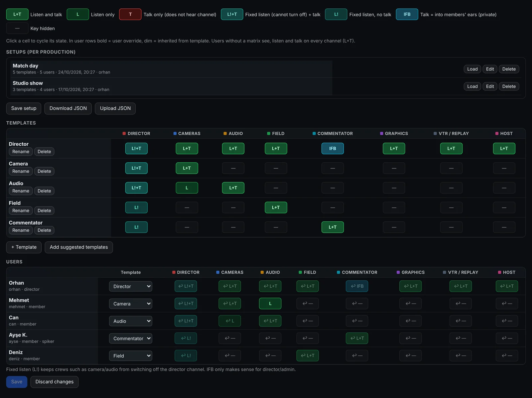Delete the Field template
Screen dimensions: 532x398
pos(44,210)
